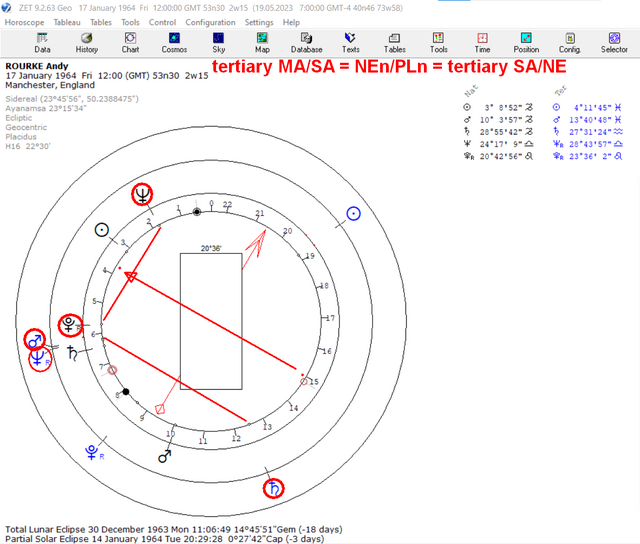Click the natal Saturn position 28°55'42" row
Viewport: 640px width, 544px height.
(x=498, y=132)
